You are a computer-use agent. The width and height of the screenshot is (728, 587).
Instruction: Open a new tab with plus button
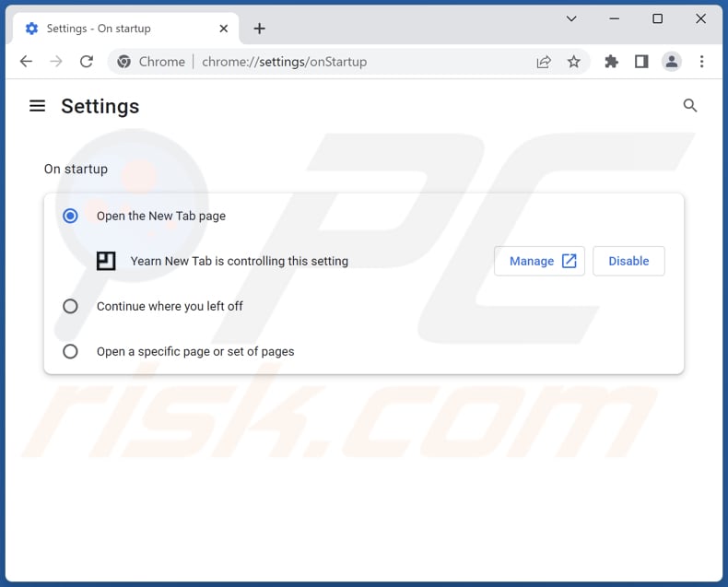(x=259, y=29)
